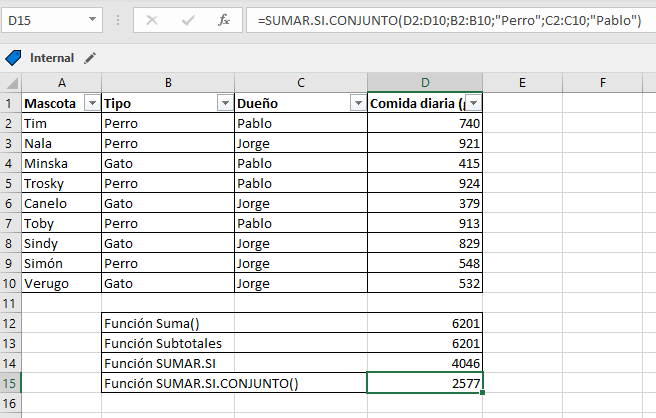Select column E header
The width and height of the screenshot is (656, 418).
tap(522, 83)
